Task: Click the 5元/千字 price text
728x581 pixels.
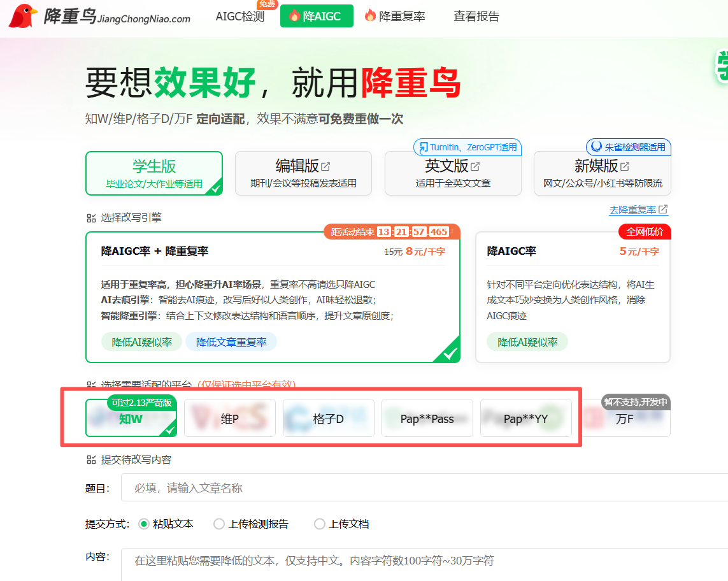Action: [639, 251]
